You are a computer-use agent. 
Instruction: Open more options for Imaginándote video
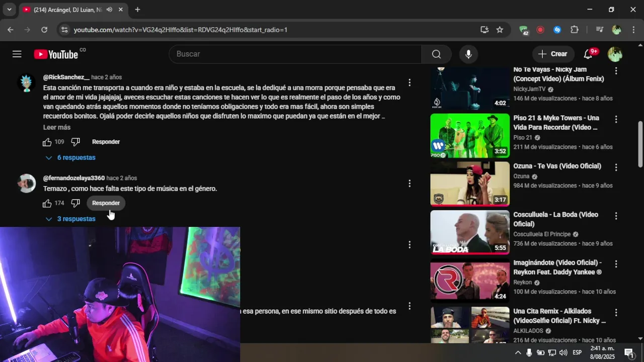point(616,264)
